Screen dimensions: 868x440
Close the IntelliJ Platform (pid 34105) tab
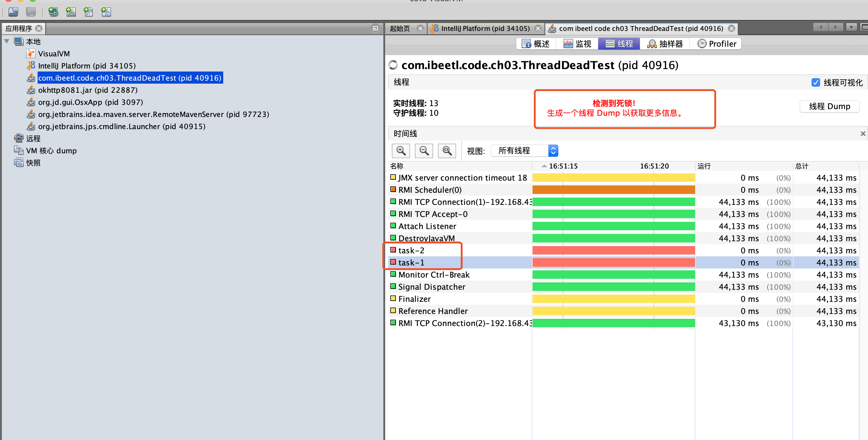[538, 28]
